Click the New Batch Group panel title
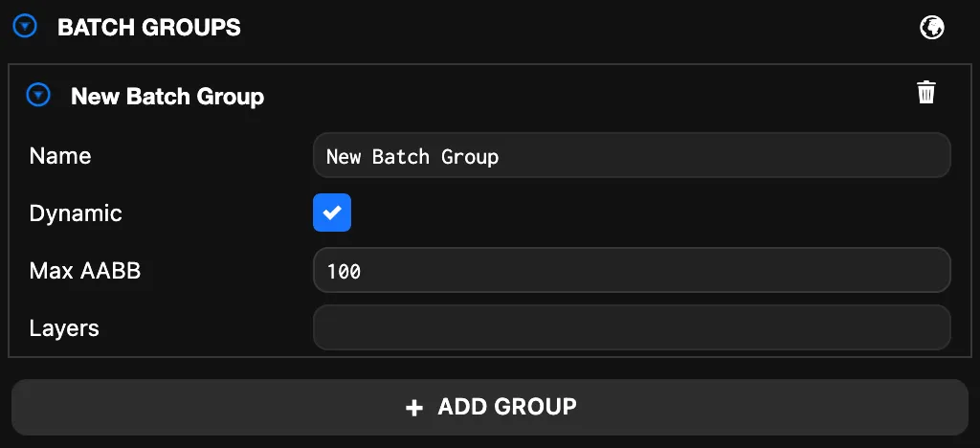 (167, 96)
